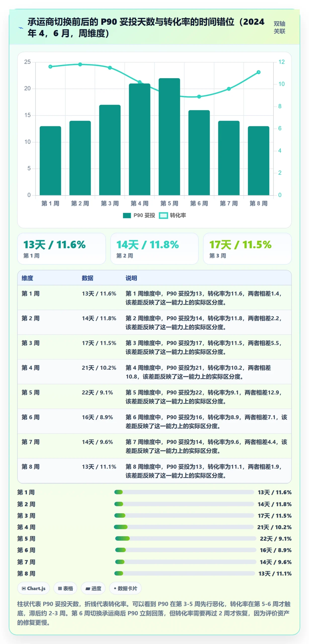Click the 第 8 周 label in progress list
Viewport: 309px width, 644px height.
click(x=26, y=574)
